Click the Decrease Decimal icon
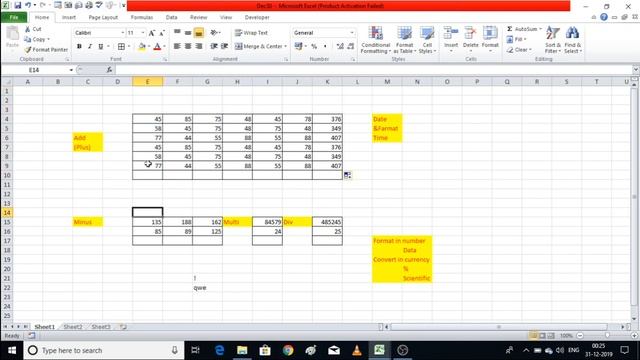The width and height of the screenshot is (640, 360). (350, 47)
